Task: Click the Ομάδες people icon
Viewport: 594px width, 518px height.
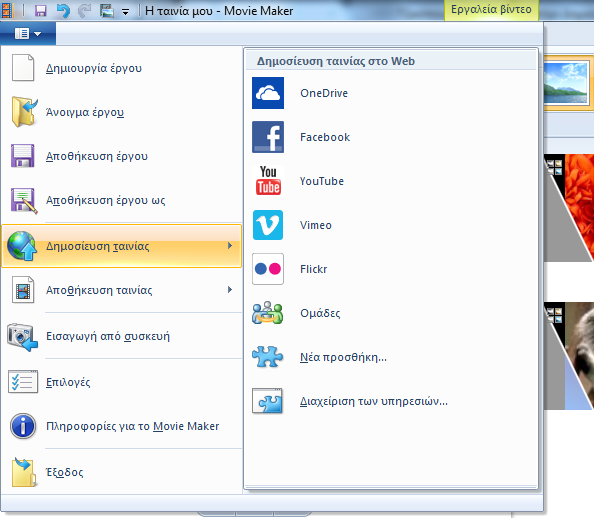Action: (x=267, y=313)
